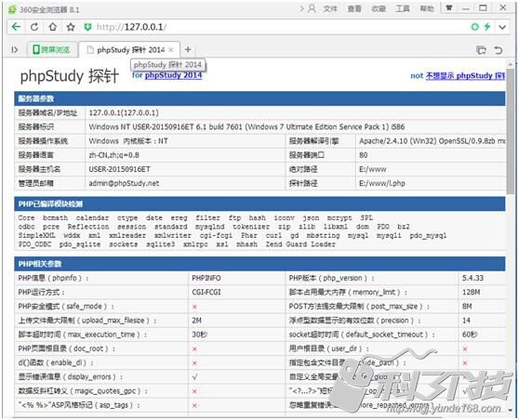Click the 不想显示 phpStudy 探针 link
The height and width of the screenshot is (420, 519).
(x=465, y=76)
